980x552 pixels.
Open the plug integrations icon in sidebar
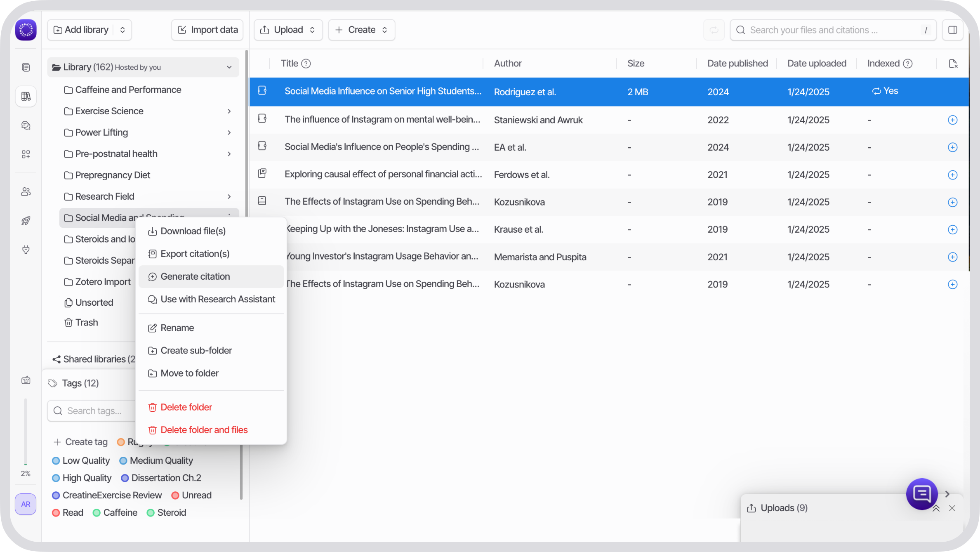click(x=26, y=250)
